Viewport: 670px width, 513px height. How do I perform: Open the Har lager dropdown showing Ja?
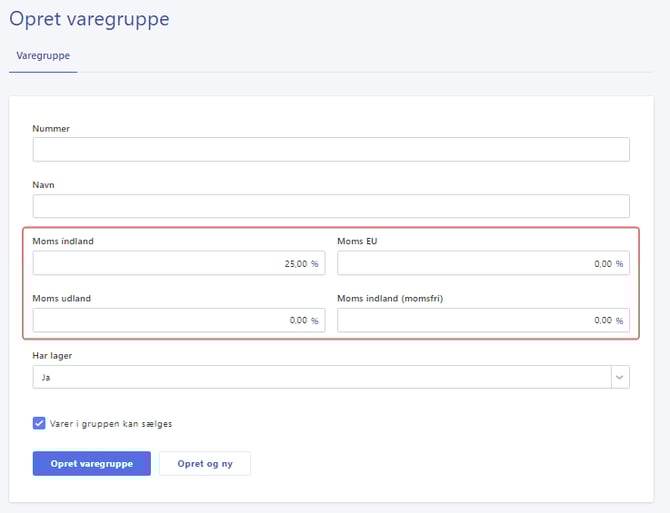pos(320,377)
